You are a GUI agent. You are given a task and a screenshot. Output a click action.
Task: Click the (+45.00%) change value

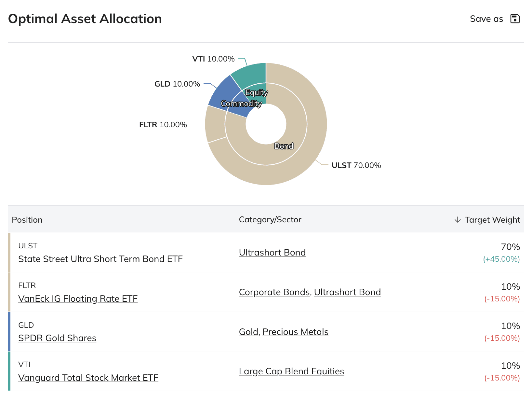pyautogui.click(x=501, y=259)
